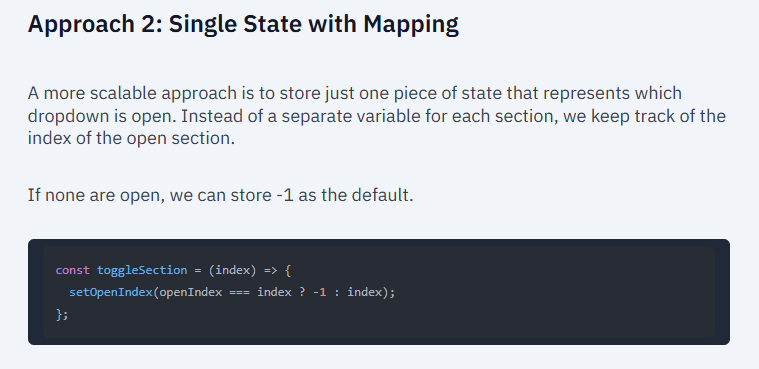Image resolution: width=759 pixels, height=369 pixels.
Task: Click the 'setOpenIndex' function call
Action: tap(111, 292)
